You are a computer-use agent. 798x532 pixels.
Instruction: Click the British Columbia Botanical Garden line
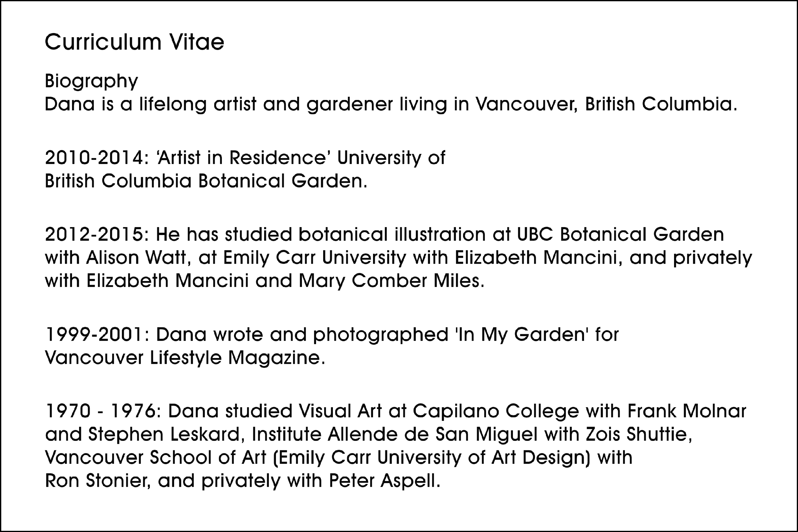(x=206, y=181)
